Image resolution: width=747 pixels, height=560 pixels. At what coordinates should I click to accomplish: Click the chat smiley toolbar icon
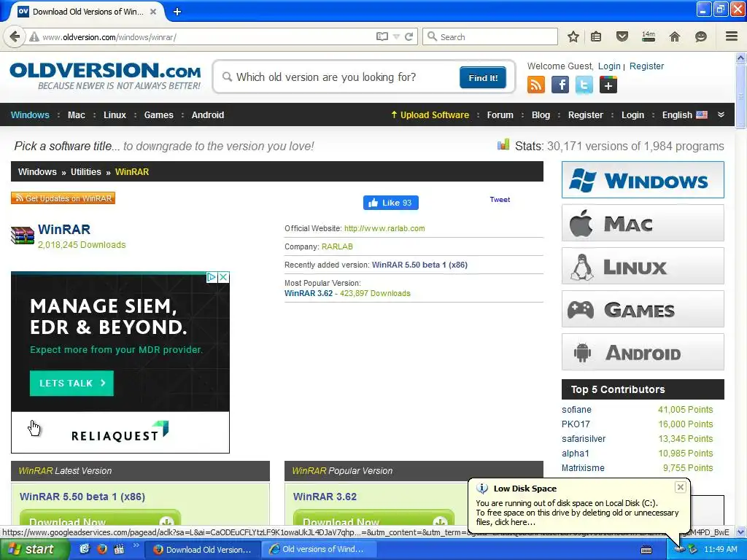(701, 36)
